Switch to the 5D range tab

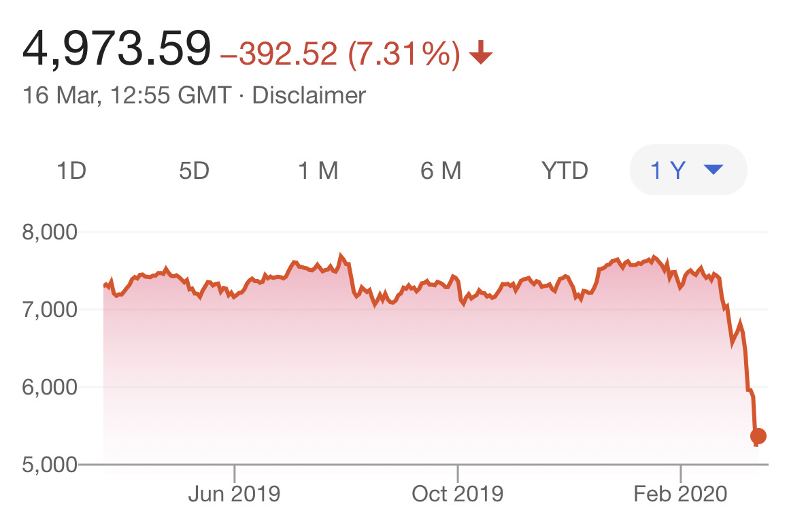pyautogui.click(x=195, y=171)
